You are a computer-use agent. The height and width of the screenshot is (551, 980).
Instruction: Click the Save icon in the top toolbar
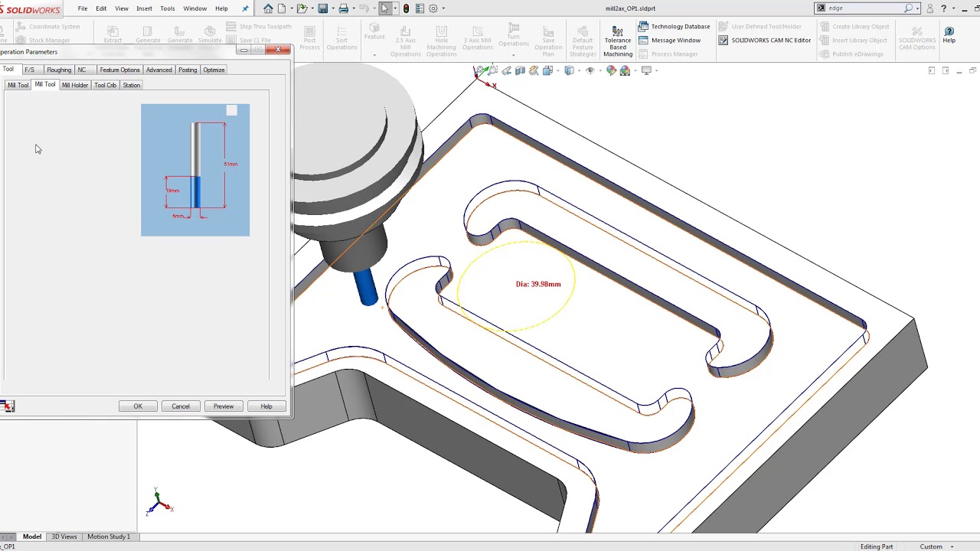tap(323, 8)
